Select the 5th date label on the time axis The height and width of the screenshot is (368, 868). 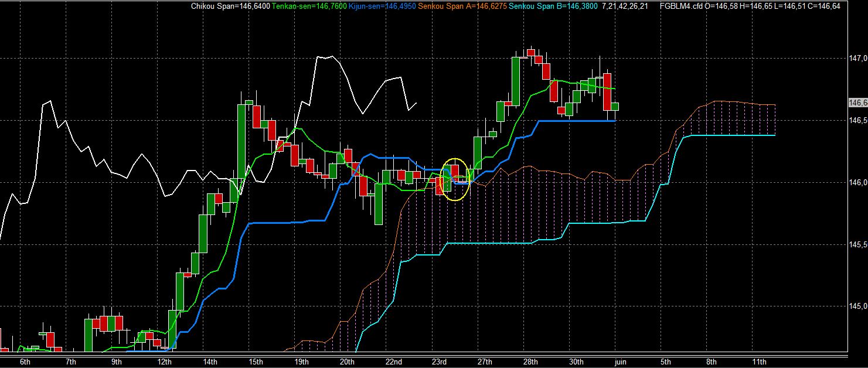click(666, 362)
